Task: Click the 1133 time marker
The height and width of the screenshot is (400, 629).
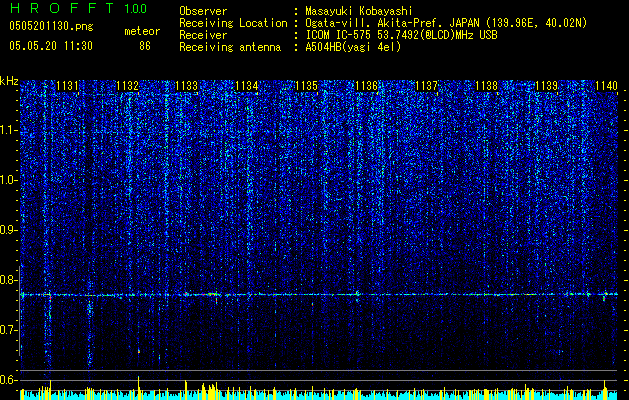Action: pyautogui.click(x=187, y=85)
